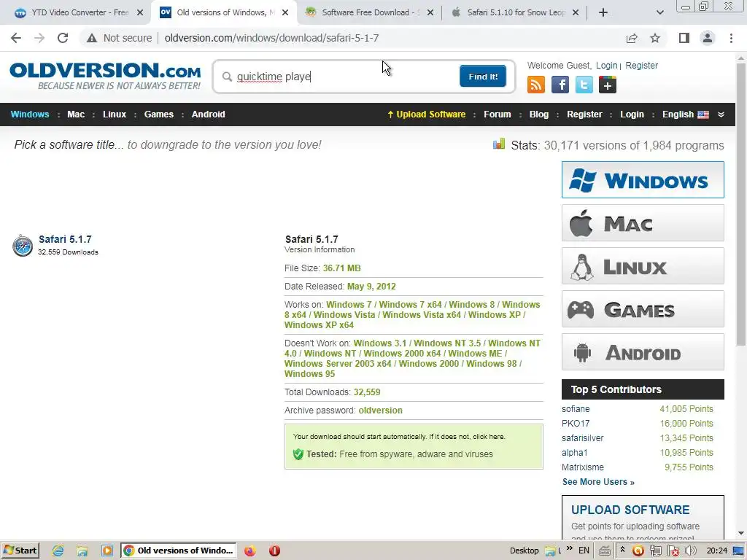Click Register in the navigation bar
The height and width of the screenshot is (560, 747).
(584, 114)
